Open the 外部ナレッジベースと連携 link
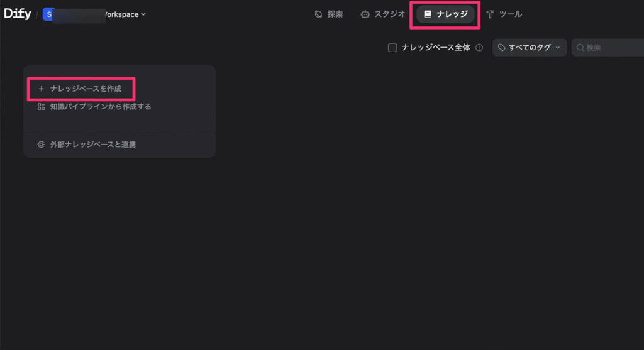The height and width of the screenshot is (350, 644). (93, 145)
